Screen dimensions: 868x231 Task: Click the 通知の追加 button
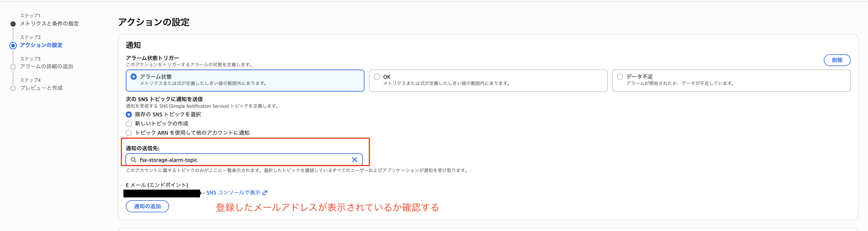pyautogui.click(x=147, y=206)
